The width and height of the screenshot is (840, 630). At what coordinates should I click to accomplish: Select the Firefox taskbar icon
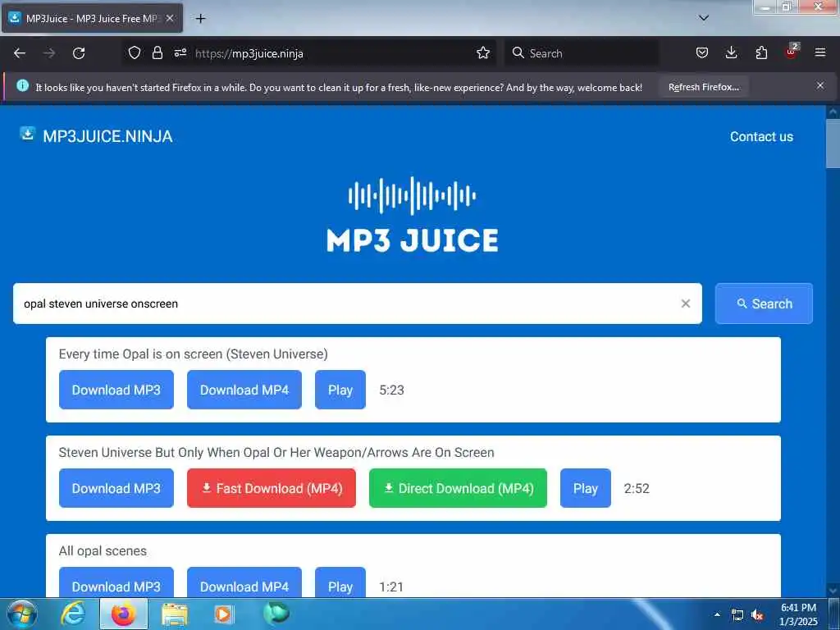123,614
